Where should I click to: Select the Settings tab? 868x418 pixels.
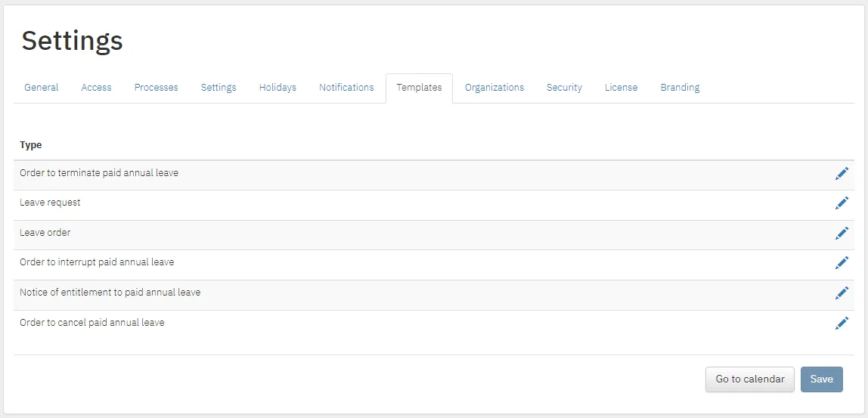219,88
